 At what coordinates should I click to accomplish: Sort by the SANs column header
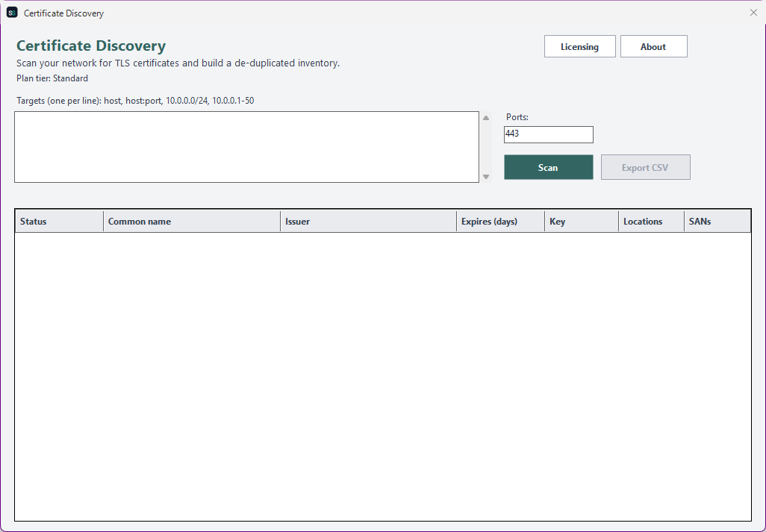[717, 222]
